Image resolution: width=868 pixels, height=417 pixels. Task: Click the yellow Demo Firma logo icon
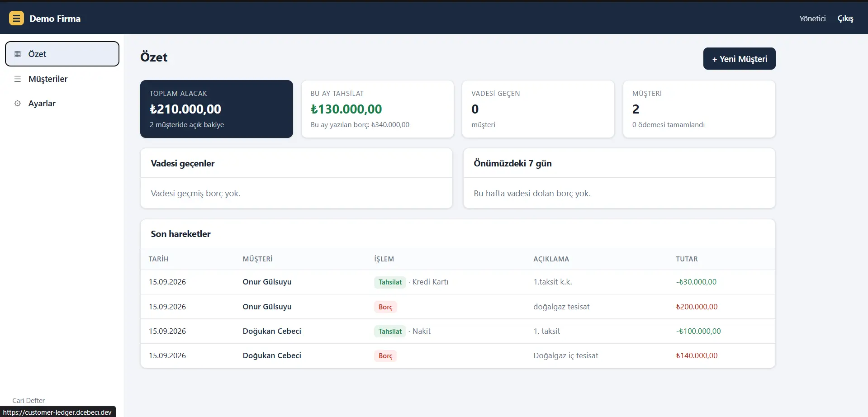click(x=16, y=18)
